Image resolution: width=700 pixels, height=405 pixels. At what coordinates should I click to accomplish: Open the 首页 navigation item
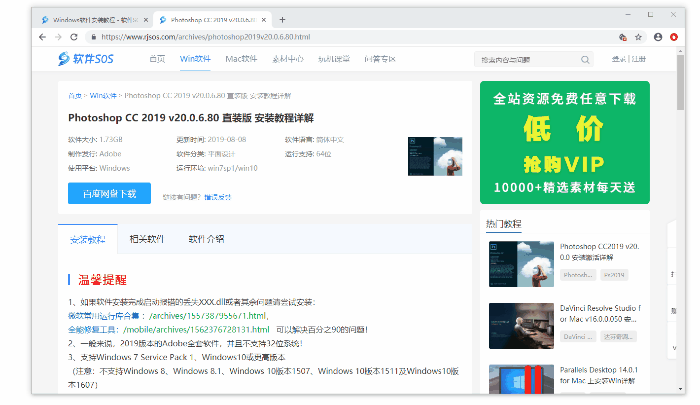pyautogui.click(x=157, y=59)
